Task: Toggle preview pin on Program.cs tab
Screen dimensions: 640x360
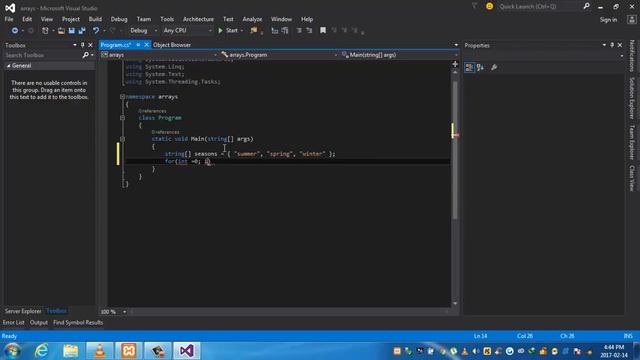Action: (x=138, y=45)
